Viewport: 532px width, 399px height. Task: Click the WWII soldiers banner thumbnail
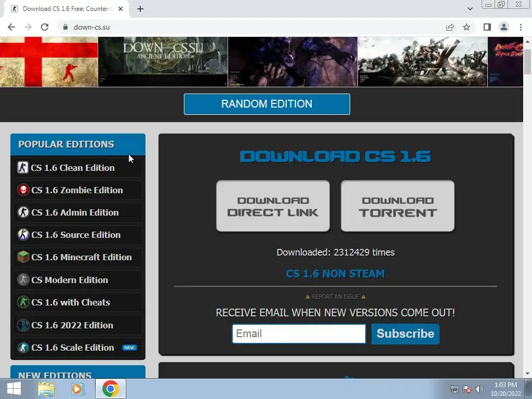tap(422, 62)
